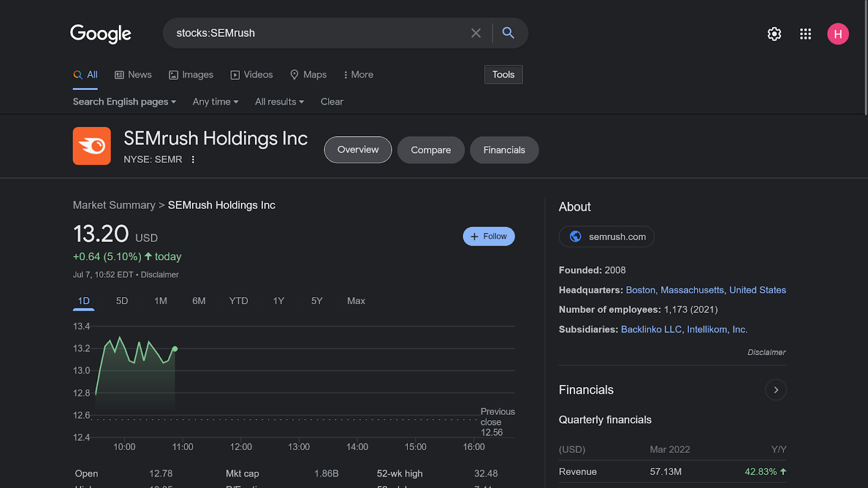Open the All results dropdown

coord(279,102)
